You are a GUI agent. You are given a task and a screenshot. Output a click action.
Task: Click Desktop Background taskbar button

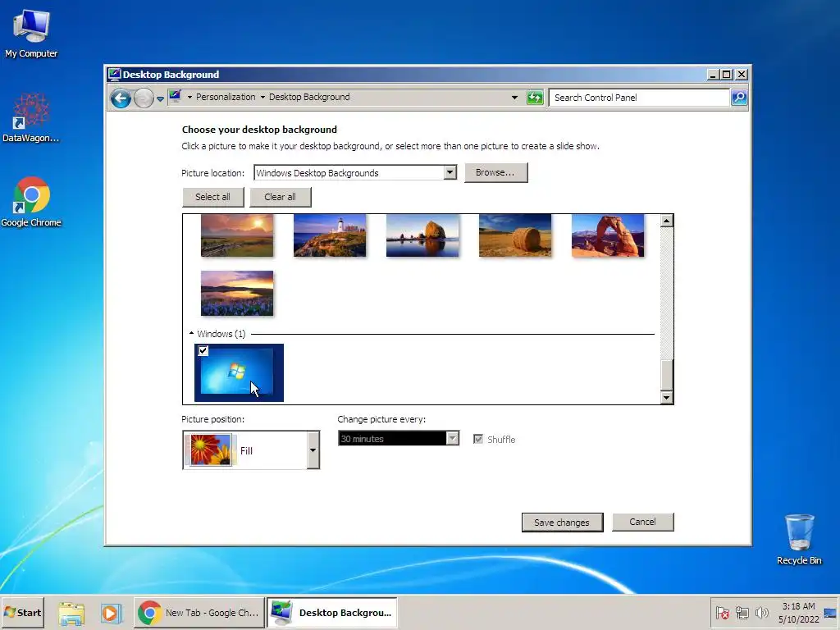332,612
